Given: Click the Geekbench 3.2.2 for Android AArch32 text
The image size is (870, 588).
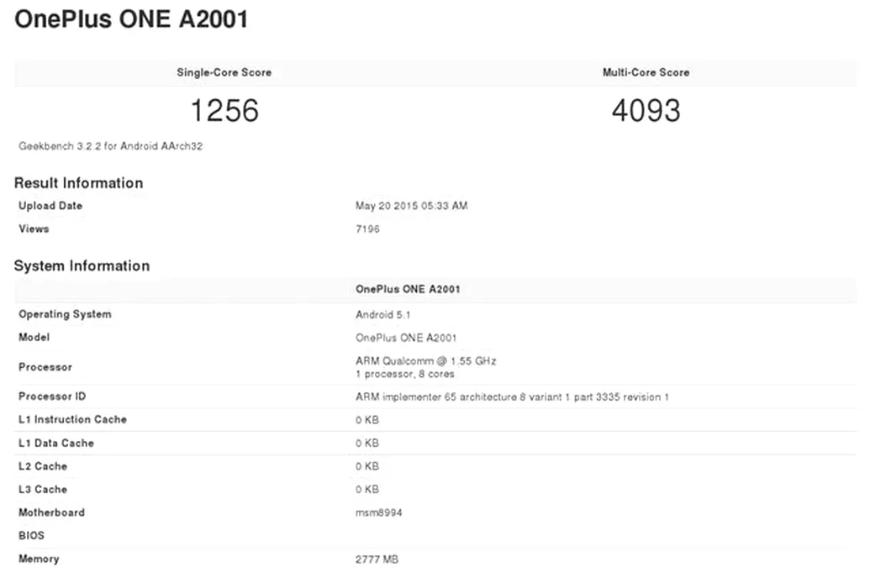Looking at the screenshot, I should pos(111,146).
